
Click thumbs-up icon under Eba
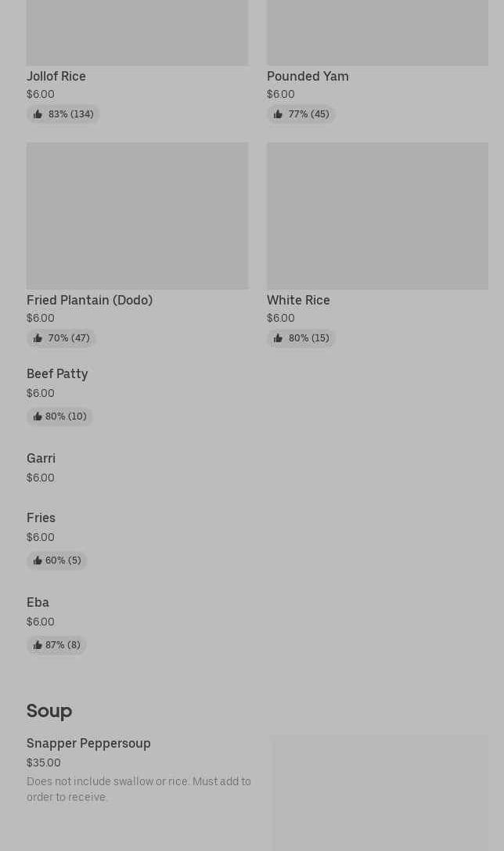[x=38, y=646]
